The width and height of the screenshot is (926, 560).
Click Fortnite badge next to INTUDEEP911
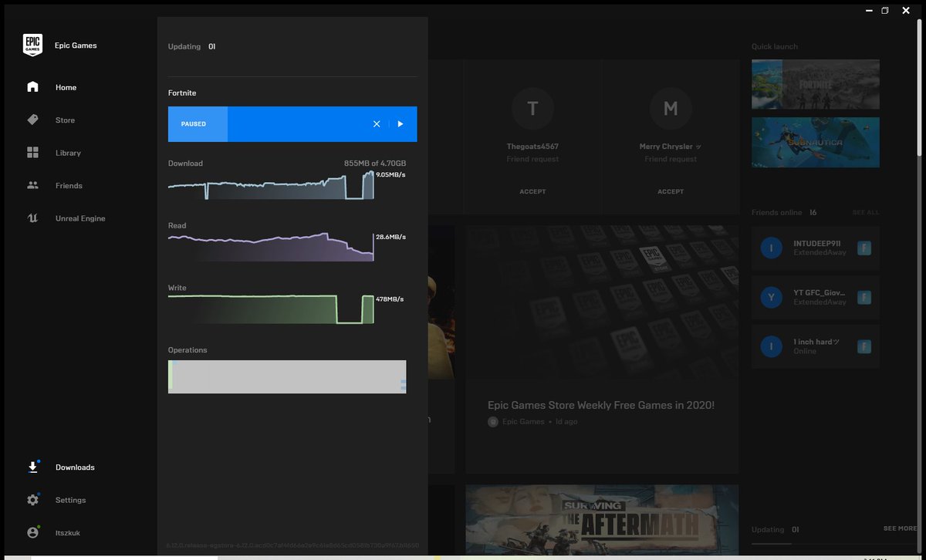[x=864, y=248]
